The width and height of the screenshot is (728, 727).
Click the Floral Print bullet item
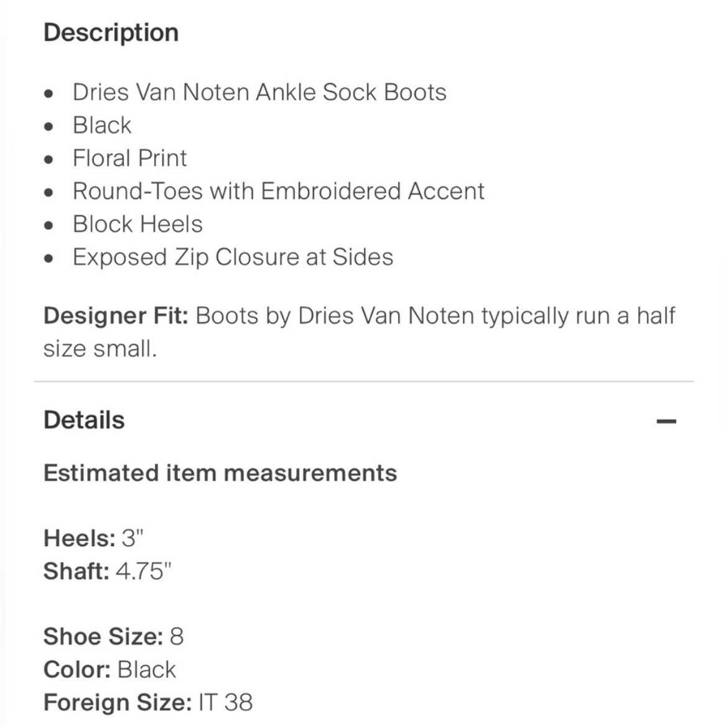pyautogui.click(x=129, y=158)
